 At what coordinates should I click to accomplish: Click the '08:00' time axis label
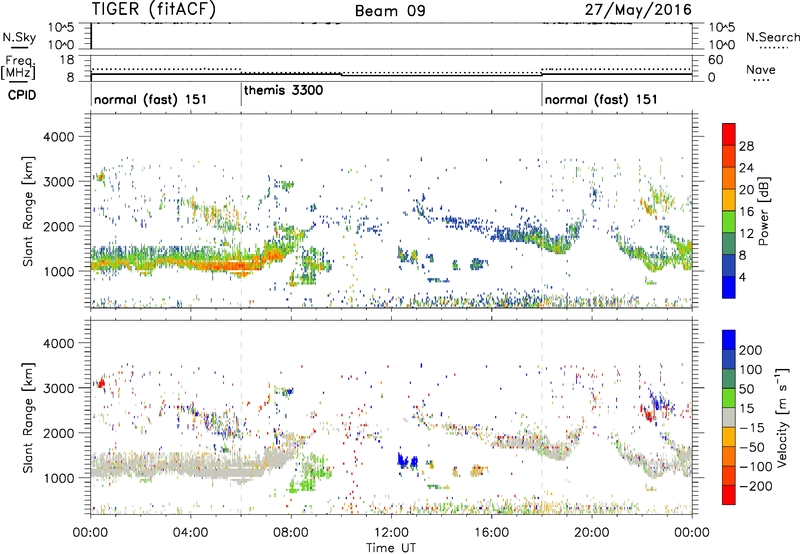(x=291, y=533)
